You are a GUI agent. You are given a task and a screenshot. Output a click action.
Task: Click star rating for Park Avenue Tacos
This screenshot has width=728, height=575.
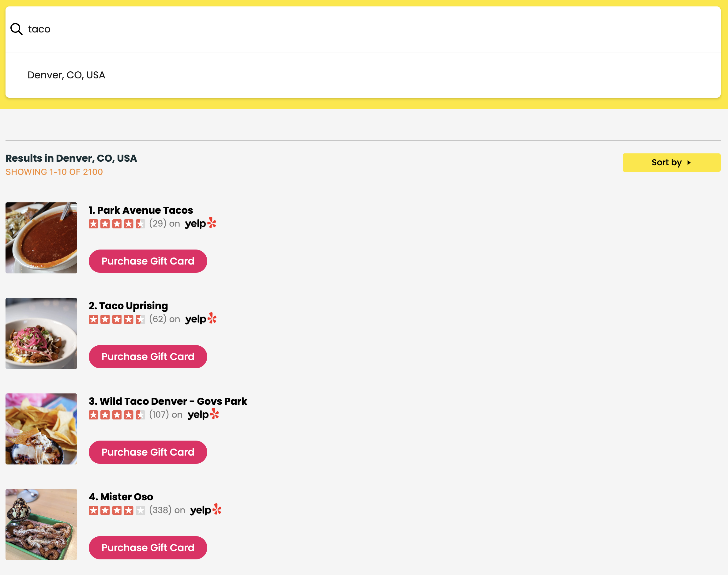pos(117,224)
